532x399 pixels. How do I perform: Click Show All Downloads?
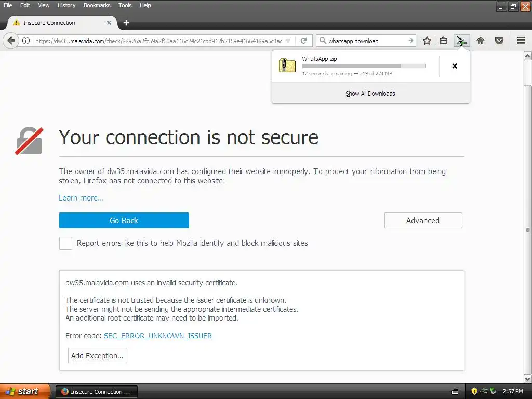click(x=370, y=94)
